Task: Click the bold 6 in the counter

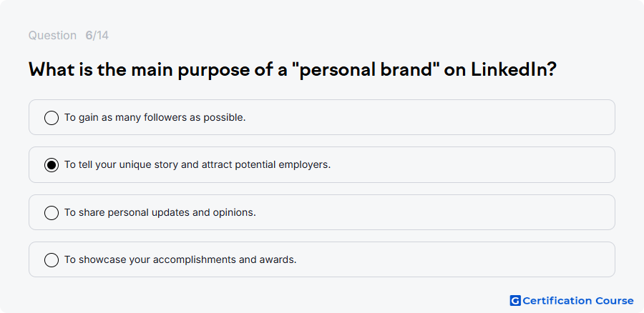Action: 89,35
